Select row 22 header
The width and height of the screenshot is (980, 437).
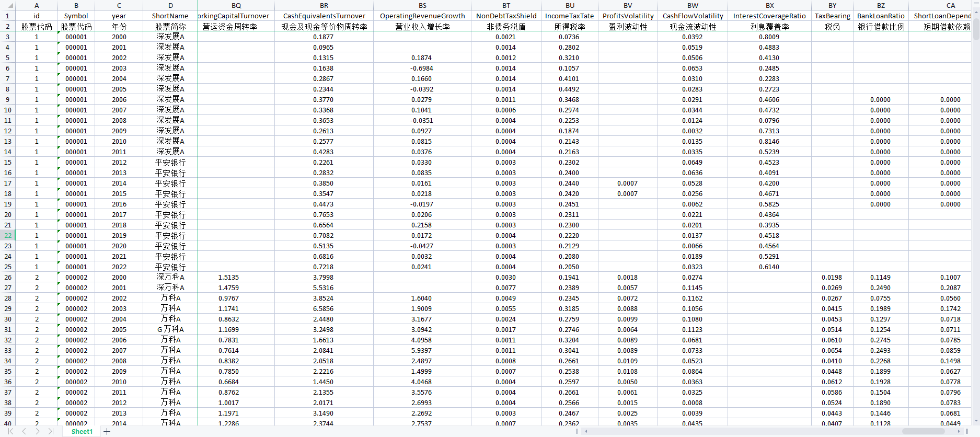point(8,235)
